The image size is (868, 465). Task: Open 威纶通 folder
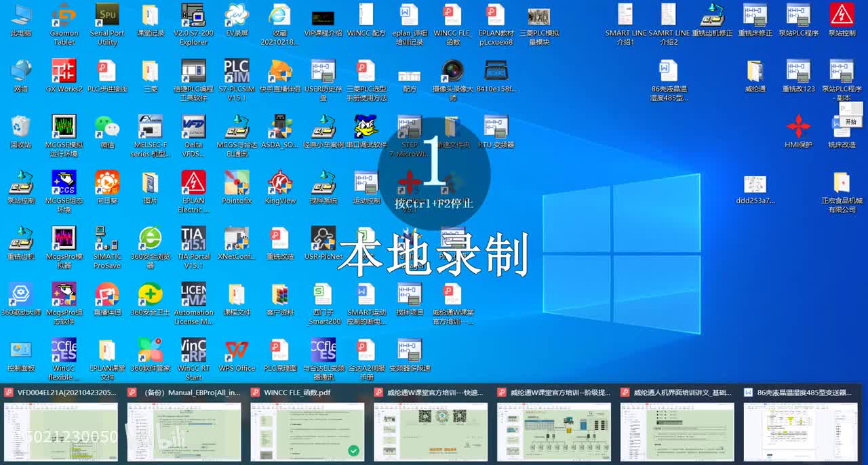tap(755, 76)
